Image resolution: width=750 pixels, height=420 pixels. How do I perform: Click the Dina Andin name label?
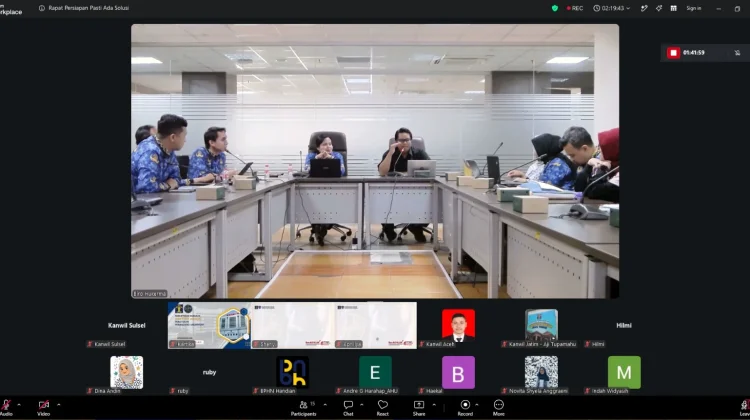pyautogui.click(x=104, y=391)
